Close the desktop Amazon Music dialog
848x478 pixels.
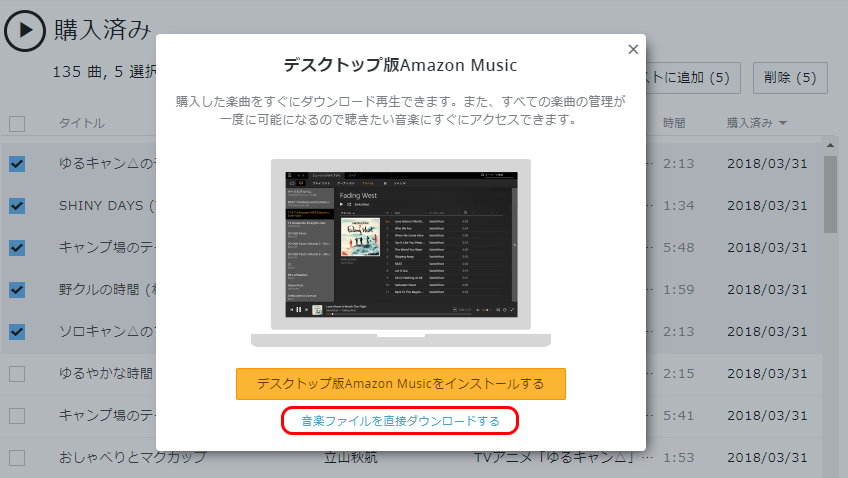click(633, 49)
